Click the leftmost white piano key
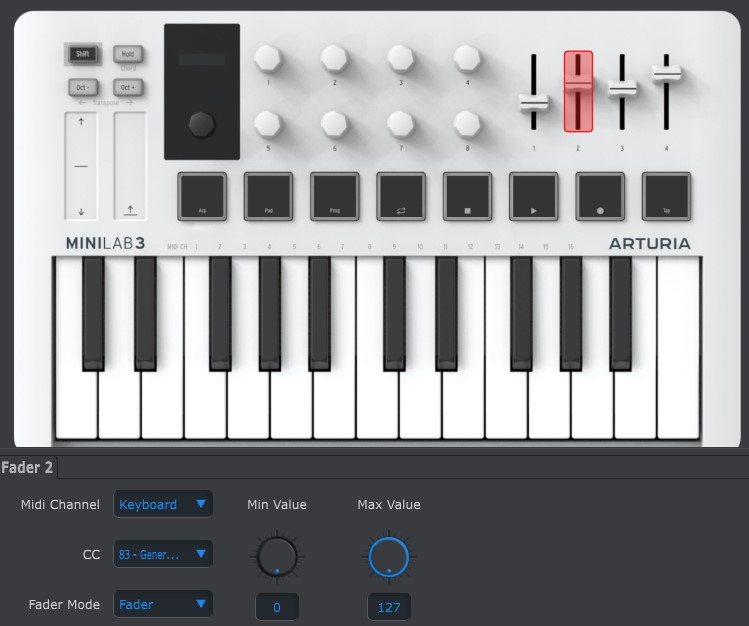This screenshot has width=749, height=626. click(x=76, y=406)
